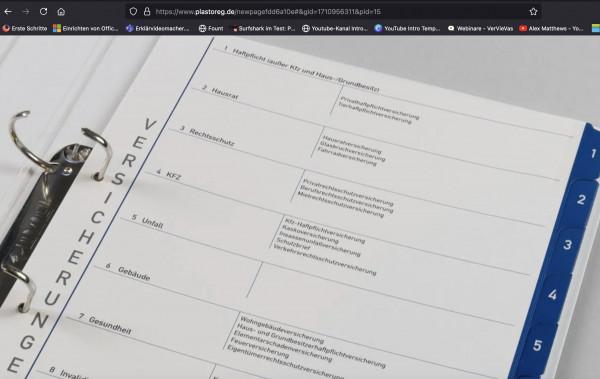Click the partially visible last bookmark icon

tap(596, 28)
